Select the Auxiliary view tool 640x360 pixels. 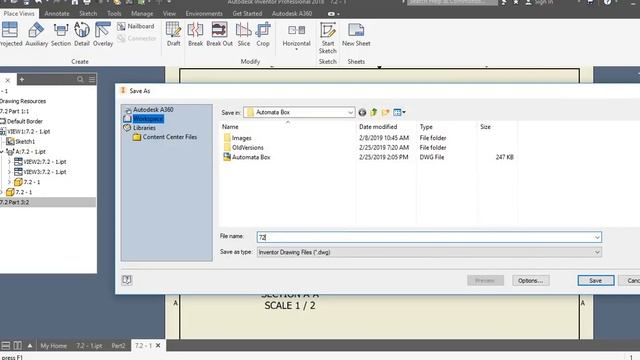[x=36, y=34]
